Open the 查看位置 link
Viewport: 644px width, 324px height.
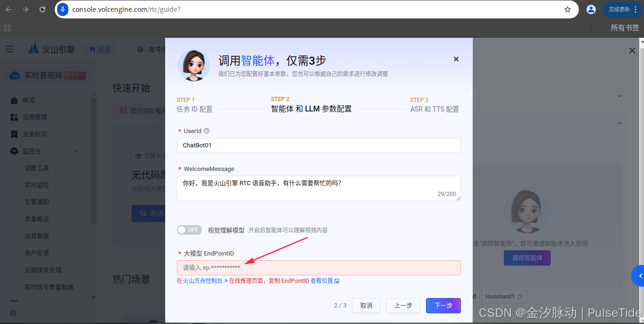[x=325, y=281]
